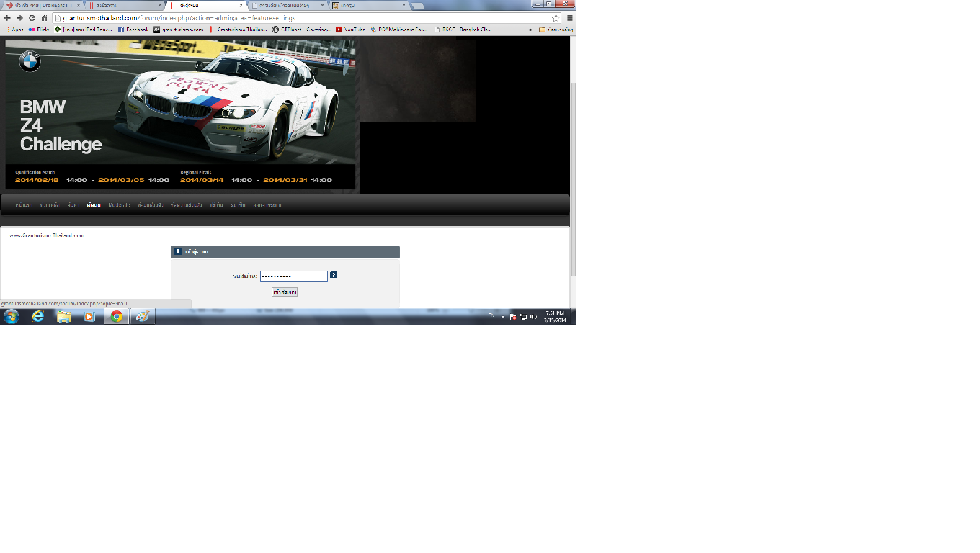Open the ค้นหา forum menu item

pos(73,205)
